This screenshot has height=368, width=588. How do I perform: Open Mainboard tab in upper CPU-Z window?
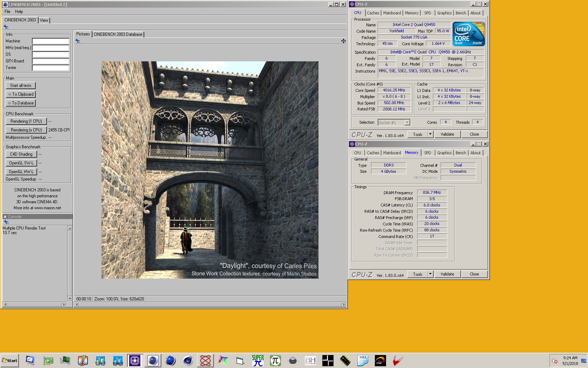tap(392, 13)
